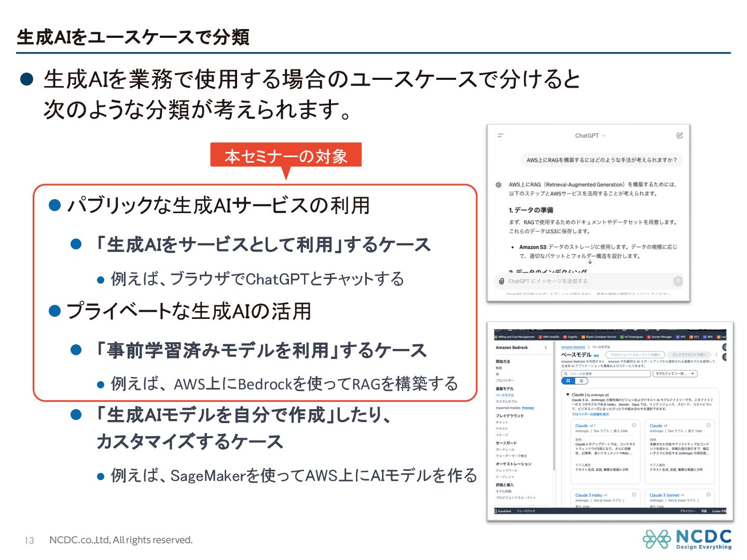Click the ChatGPT message input field
747x560 pixels.
[589, 281]
